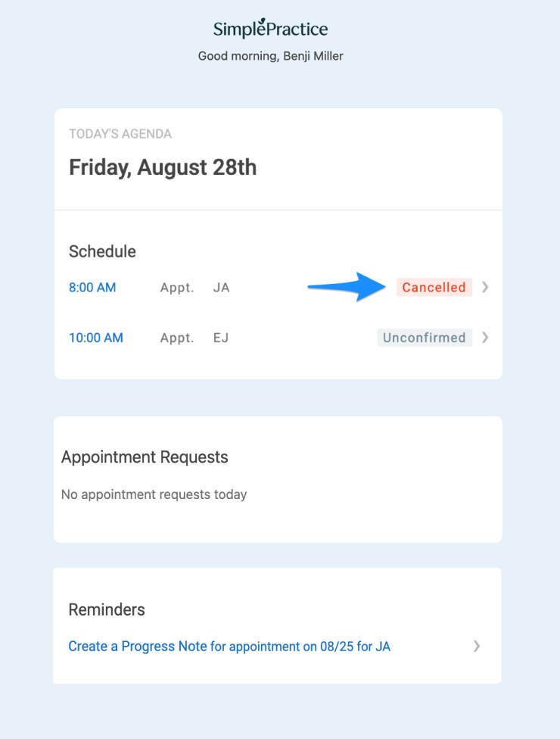
Task: Click the Cancelled status badge
Action: (434, 288)
